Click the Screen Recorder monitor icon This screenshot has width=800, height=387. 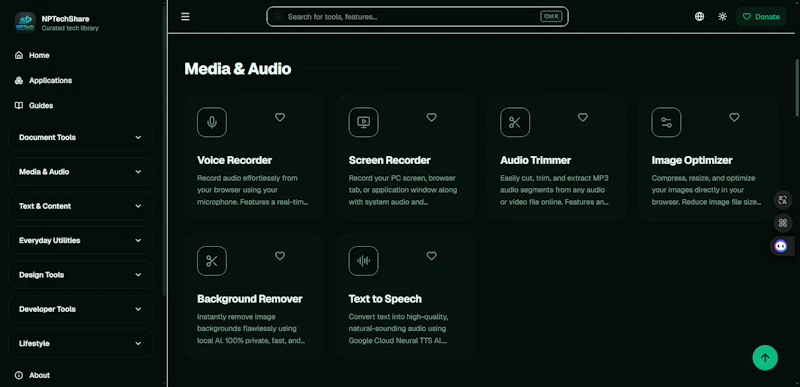pyautogui.click(x=363, y=122)
